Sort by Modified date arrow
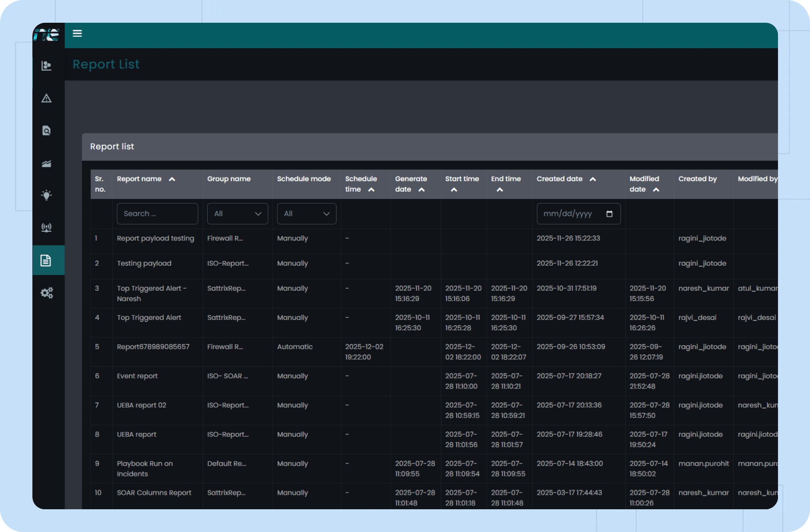The width and height of the screenshot is (810, 532). click(x=656, y=190)
